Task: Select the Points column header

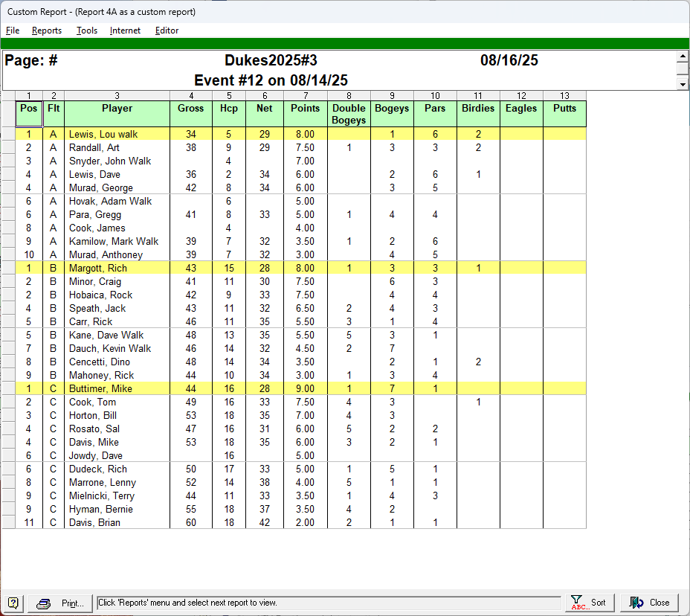Action: [x=305, y=109]
